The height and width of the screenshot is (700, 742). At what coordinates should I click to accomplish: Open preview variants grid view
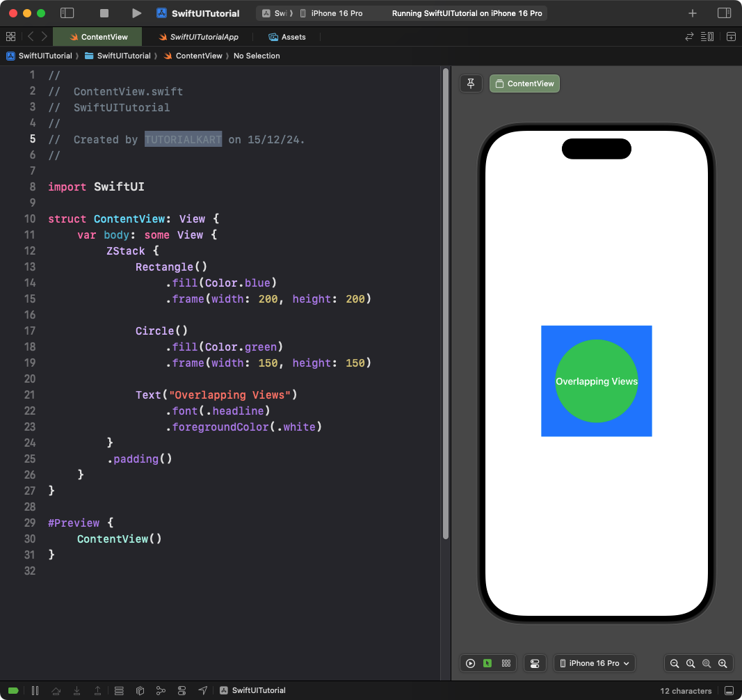tap(506, 663)
